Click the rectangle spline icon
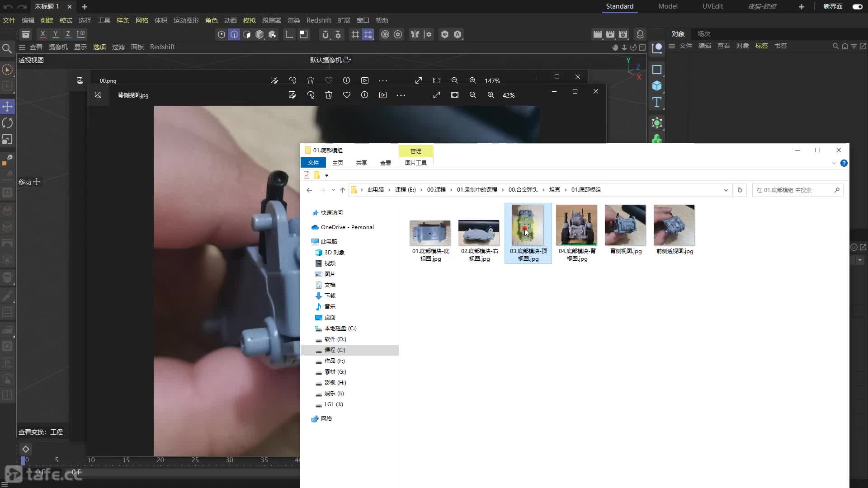Screen dimensions: 868x488 (x=657, y=70)
